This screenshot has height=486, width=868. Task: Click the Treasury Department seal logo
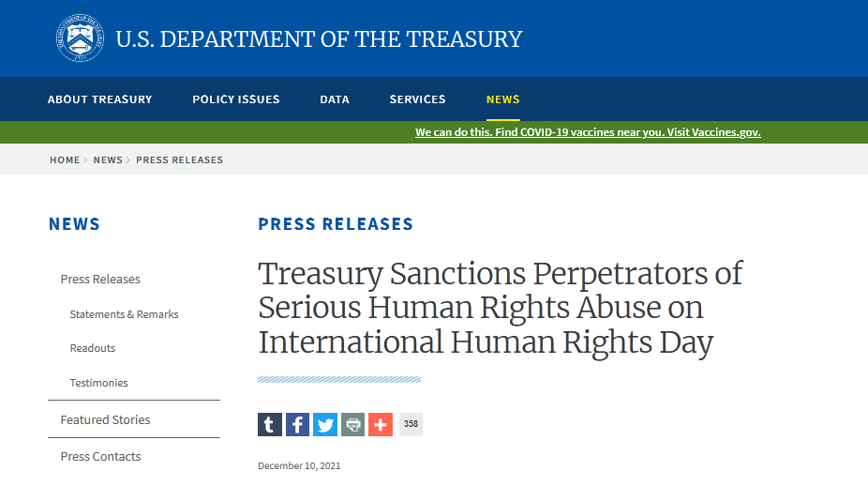81,38
